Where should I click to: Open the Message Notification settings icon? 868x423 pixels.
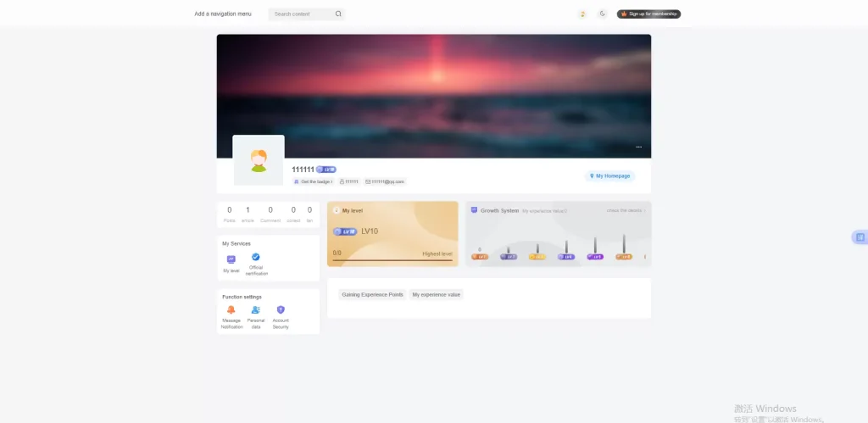pos(231,310)
